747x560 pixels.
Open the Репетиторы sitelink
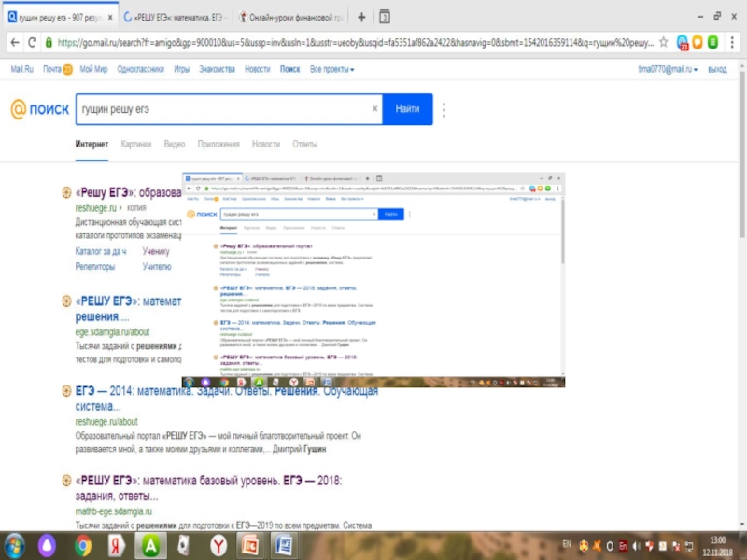point(95,267)
